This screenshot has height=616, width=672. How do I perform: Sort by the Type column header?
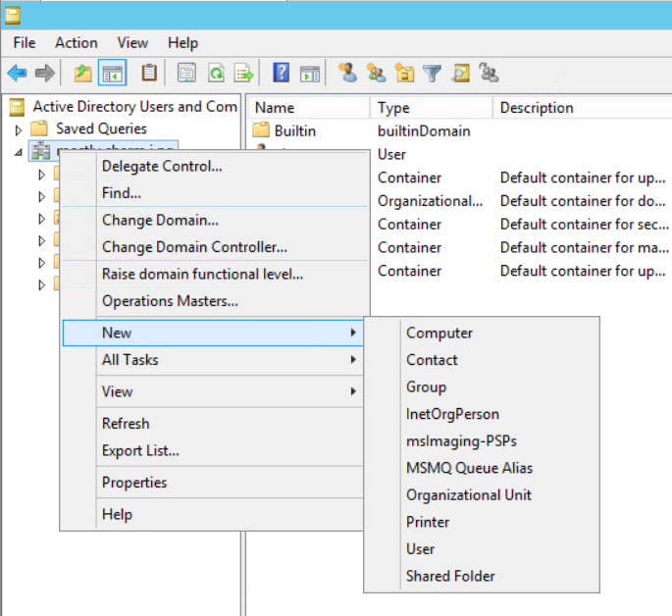[x=431, y=108]
